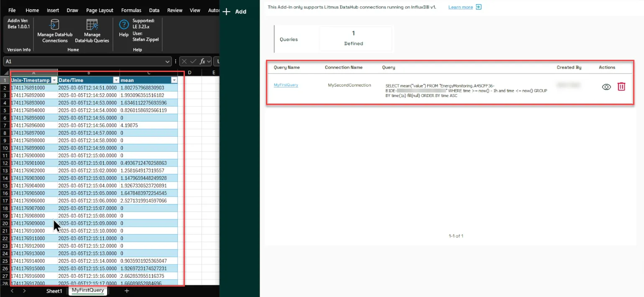Screen dimensions: 644x297
Task: Switch to the Formulas ribbon tab
Action: coord(131,10)
